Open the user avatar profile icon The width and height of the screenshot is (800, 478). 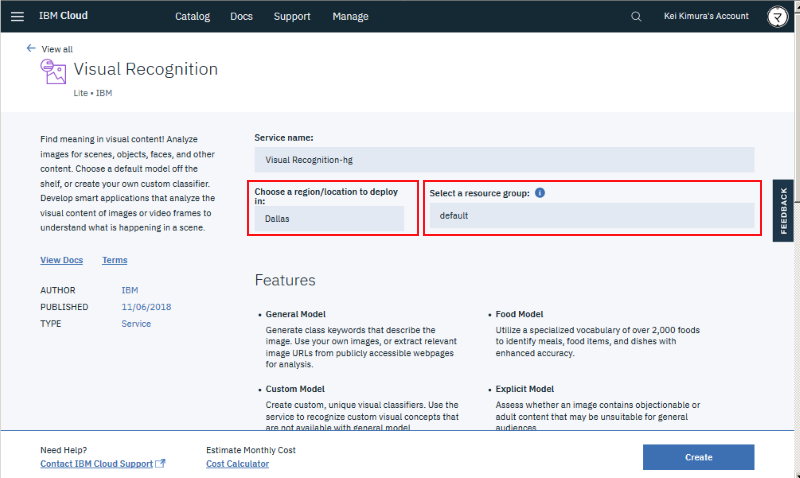pos(776,16)
